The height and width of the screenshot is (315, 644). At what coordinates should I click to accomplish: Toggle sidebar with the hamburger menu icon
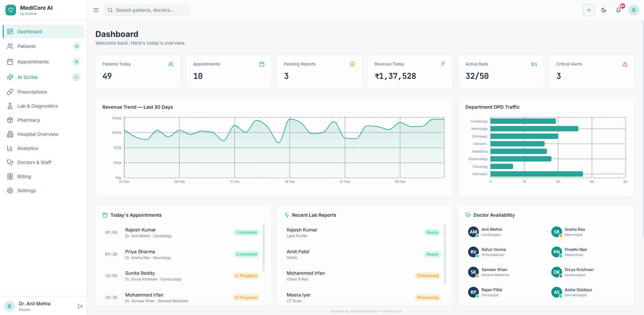[96, 10]
